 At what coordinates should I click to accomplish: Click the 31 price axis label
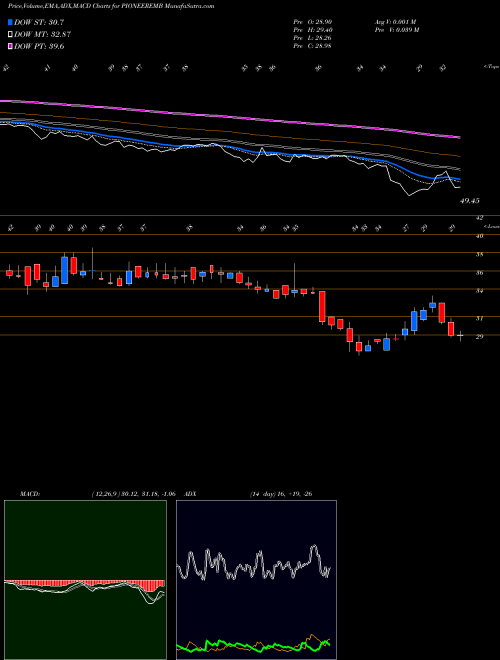tap(479, 319)
